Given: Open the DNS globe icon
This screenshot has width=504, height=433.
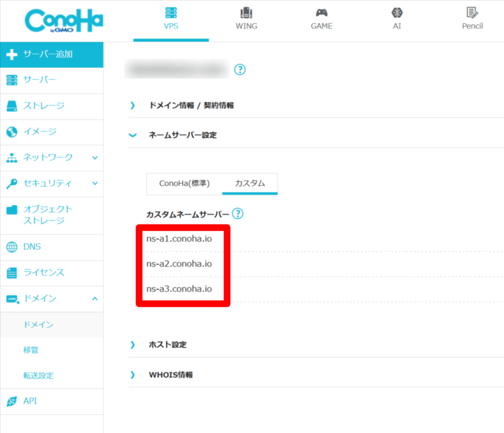Looking at the screenshot, I should [11, 247].
